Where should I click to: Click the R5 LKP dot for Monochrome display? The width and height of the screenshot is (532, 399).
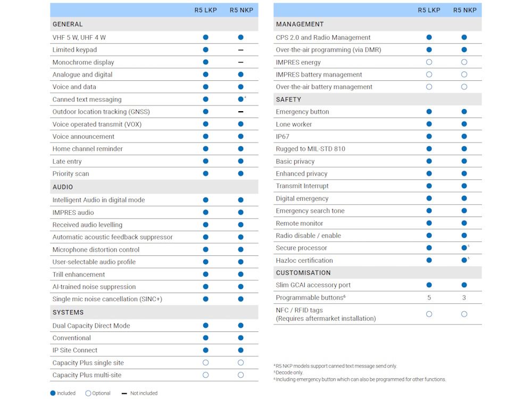pyautogui.click(x=205, y=62)
